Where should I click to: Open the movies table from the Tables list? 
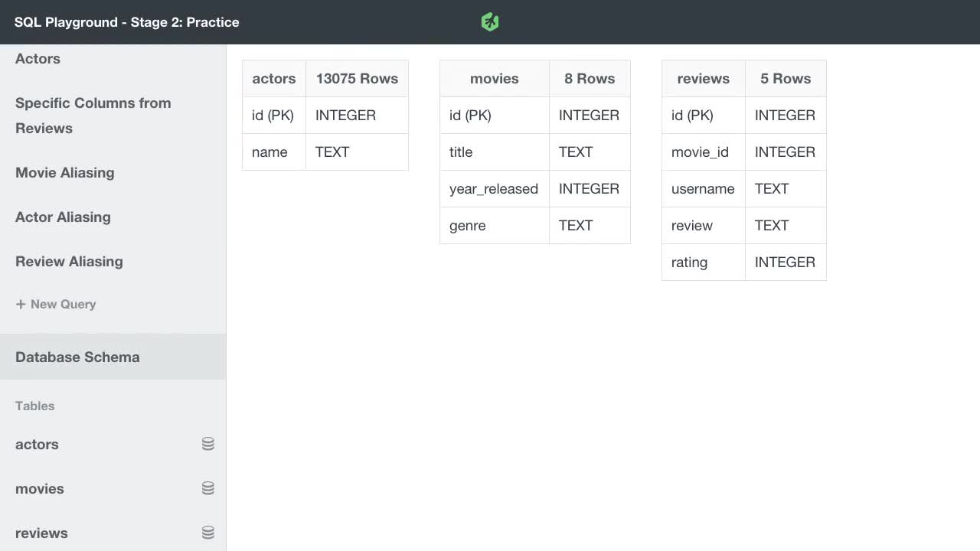[x=39, y=488]
